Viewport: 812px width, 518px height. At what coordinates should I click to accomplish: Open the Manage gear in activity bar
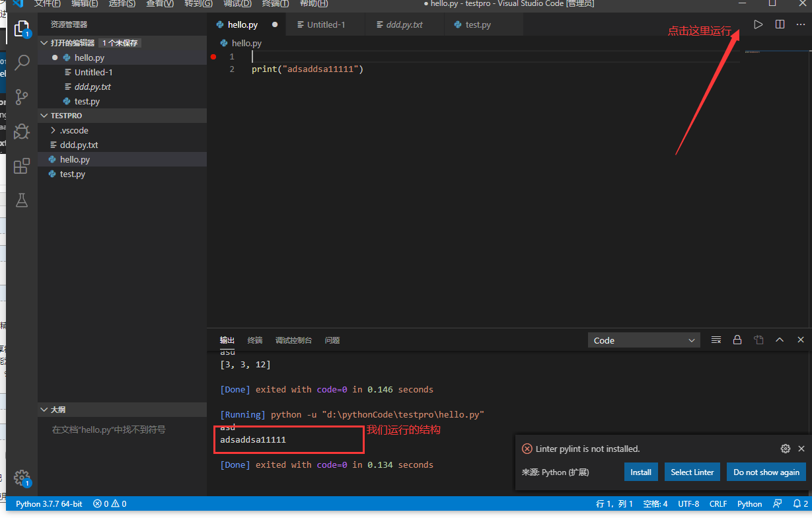click(x=22, y=477)
